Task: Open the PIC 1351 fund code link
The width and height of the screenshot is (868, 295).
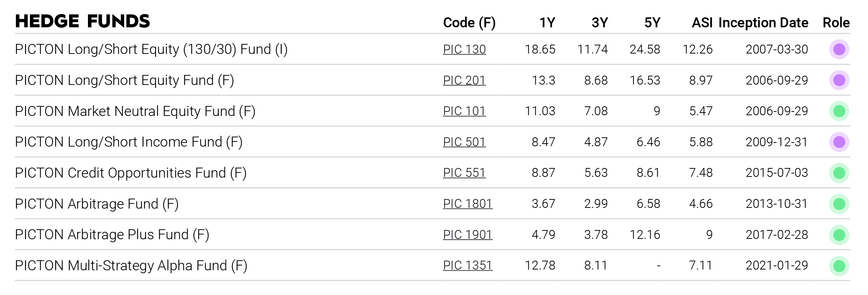Action: [468, 265]
